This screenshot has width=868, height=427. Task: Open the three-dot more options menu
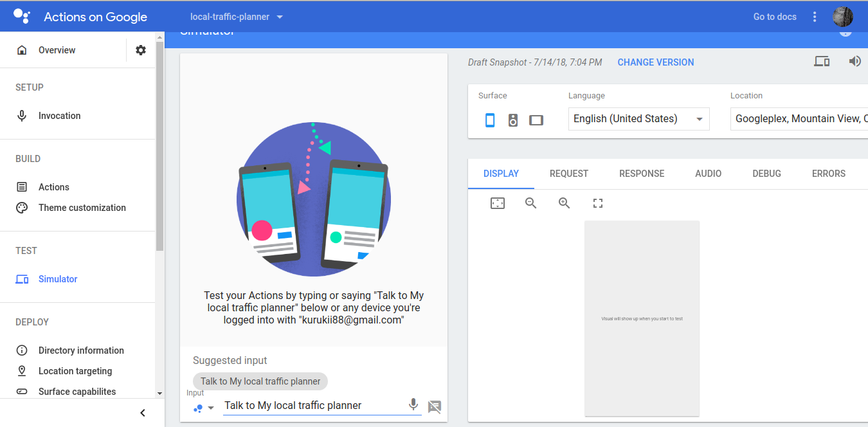pyautogui.click(x=815, y=17)
